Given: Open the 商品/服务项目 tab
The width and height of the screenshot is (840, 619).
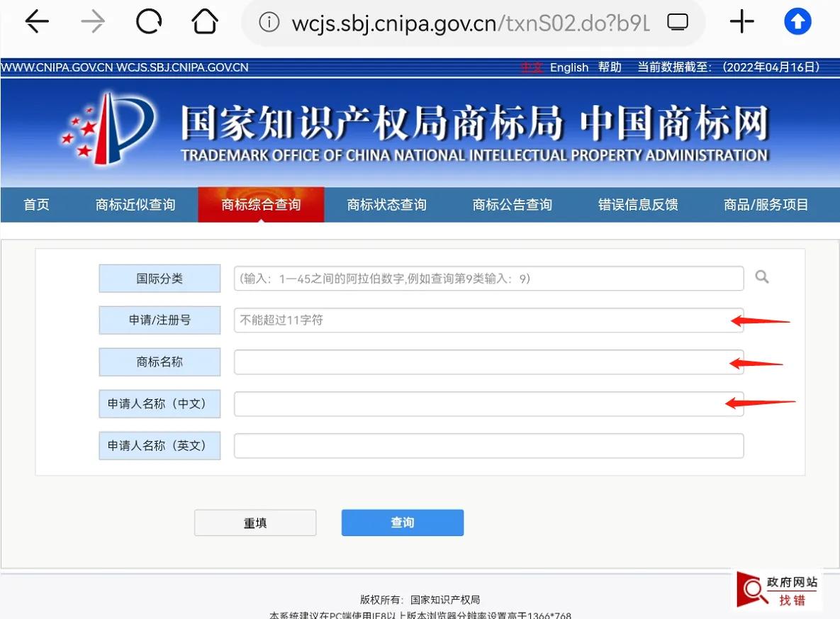Looking at the screenshot, I should [766, 205].
